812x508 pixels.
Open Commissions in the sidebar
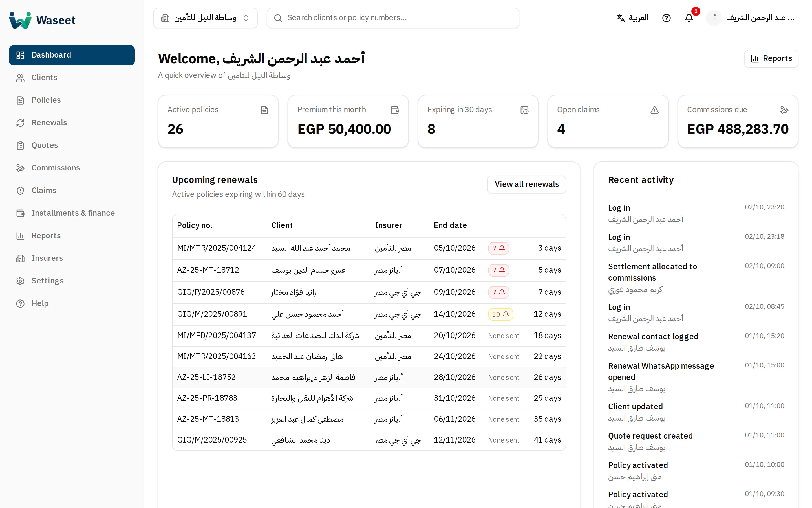click(x=72, y=168)
